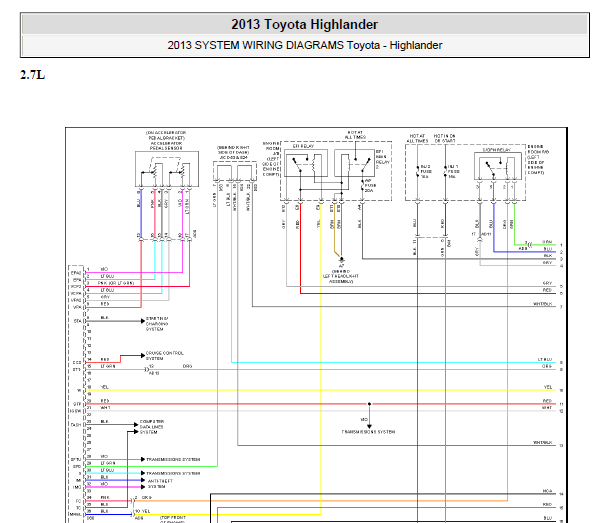Click 'HOT AT ALL TIMES' above EFI main relay

tap(355, 135)
